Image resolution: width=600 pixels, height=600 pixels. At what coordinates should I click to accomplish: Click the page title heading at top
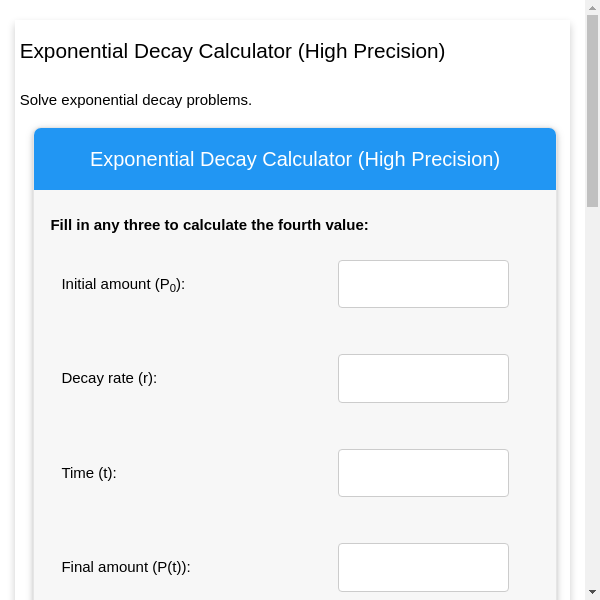click(232, 51)
